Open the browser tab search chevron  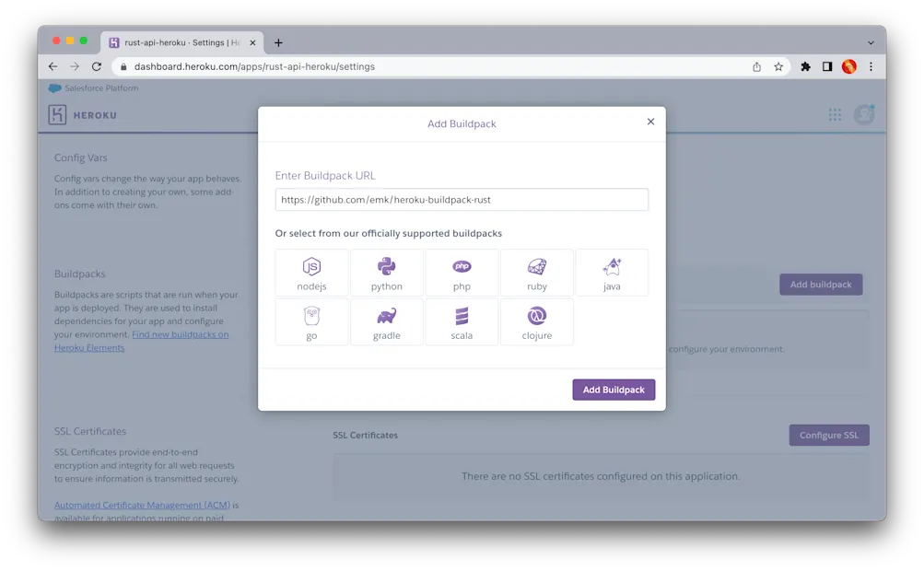870,41
